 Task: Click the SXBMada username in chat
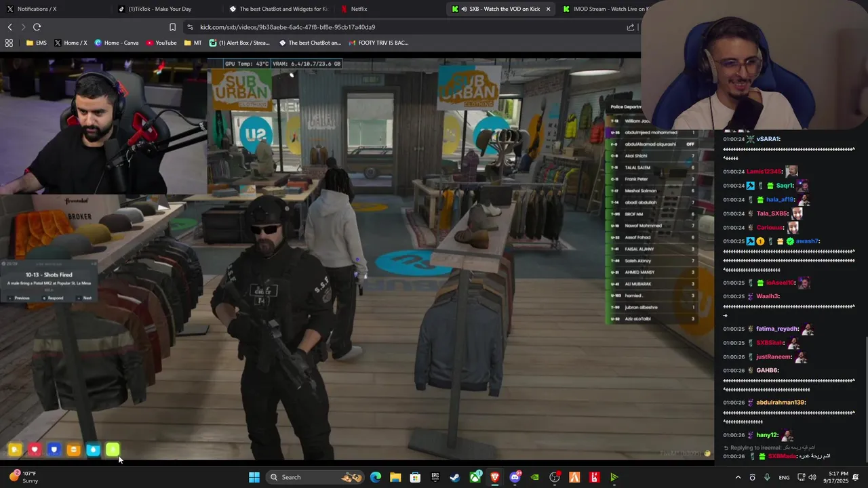781,456
